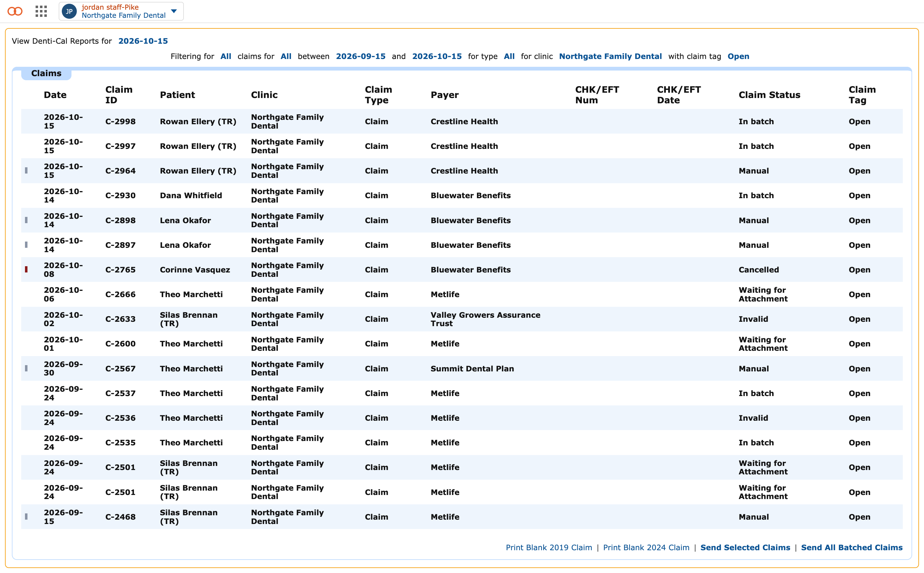Change the end date 2026-10-15 filter

(x=437, y=56)
